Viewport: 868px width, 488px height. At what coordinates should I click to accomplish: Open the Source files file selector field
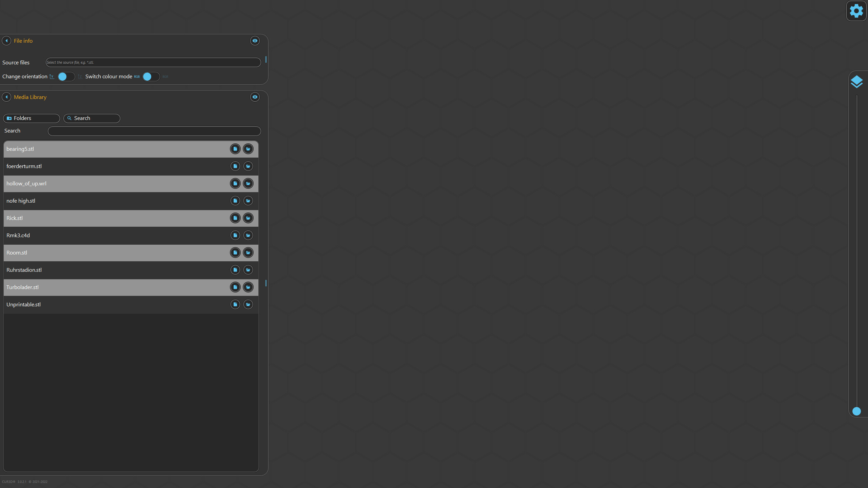pyautogui.click(x=153, y=62)
